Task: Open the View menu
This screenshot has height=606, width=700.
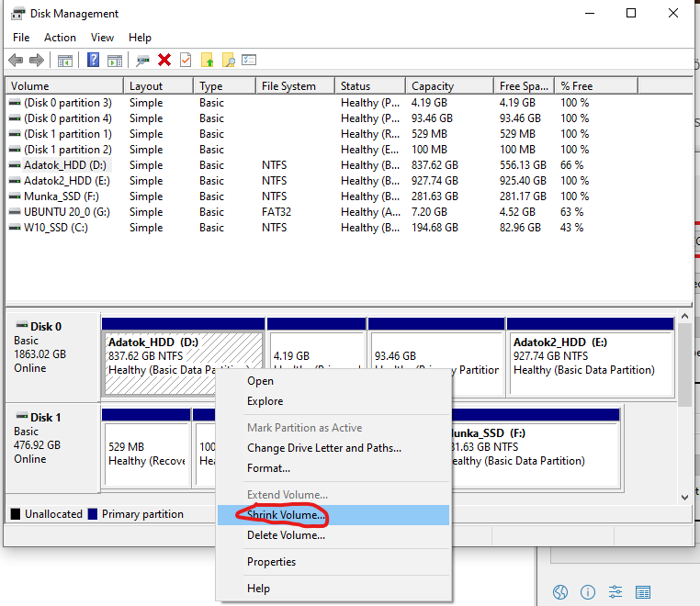Action: click(102, 38)
